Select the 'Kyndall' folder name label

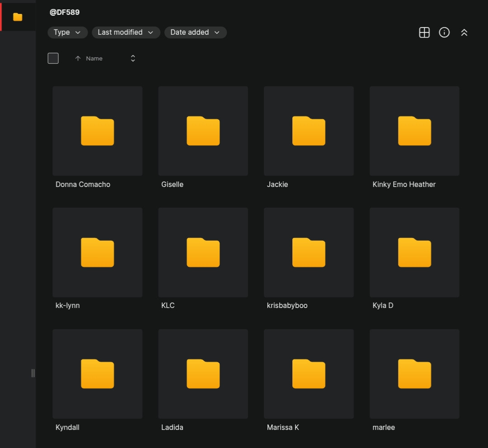pos(67,428)
